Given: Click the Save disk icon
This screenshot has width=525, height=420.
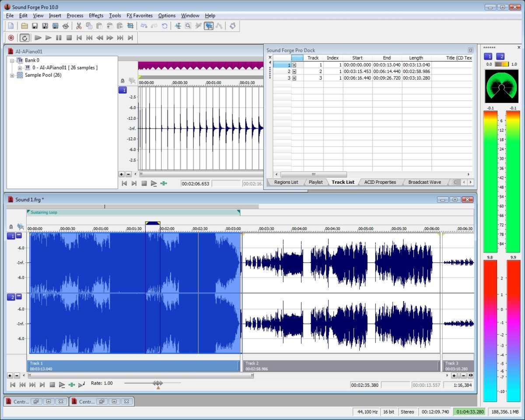Looking at the screenshot, I should (35, 26).
